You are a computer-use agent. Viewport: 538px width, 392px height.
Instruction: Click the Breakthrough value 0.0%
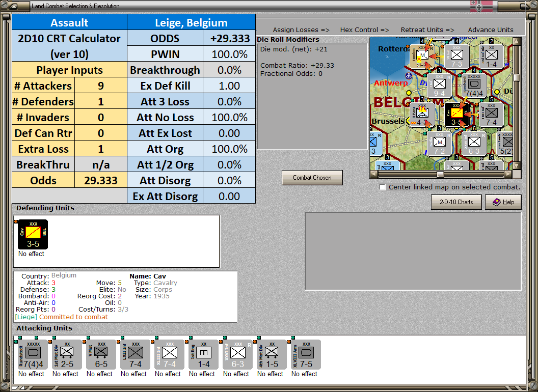(x=229, y=70)
